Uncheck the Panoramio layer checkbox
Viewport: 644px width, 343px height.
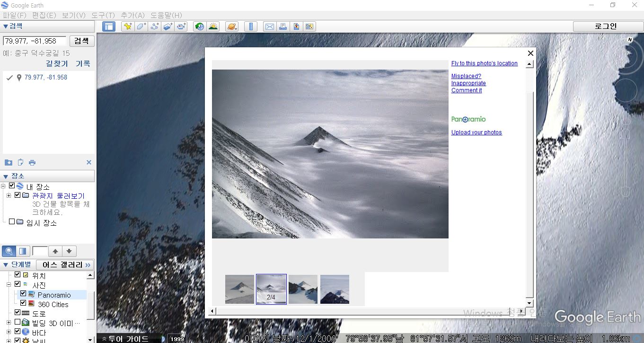tap(23, 294)
